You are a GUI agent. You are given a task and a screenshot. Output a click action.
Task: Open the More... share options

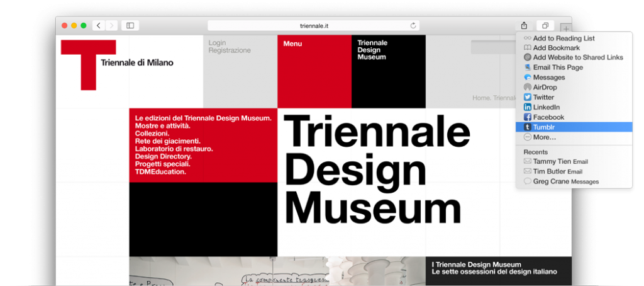(574, 137)
